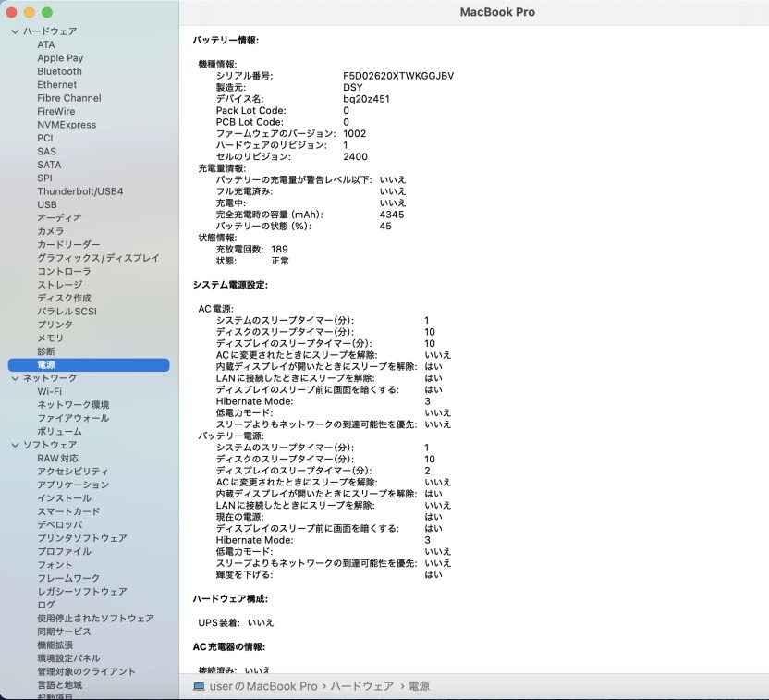Collapse the ソフトウェア section chevron

(15, 445)
